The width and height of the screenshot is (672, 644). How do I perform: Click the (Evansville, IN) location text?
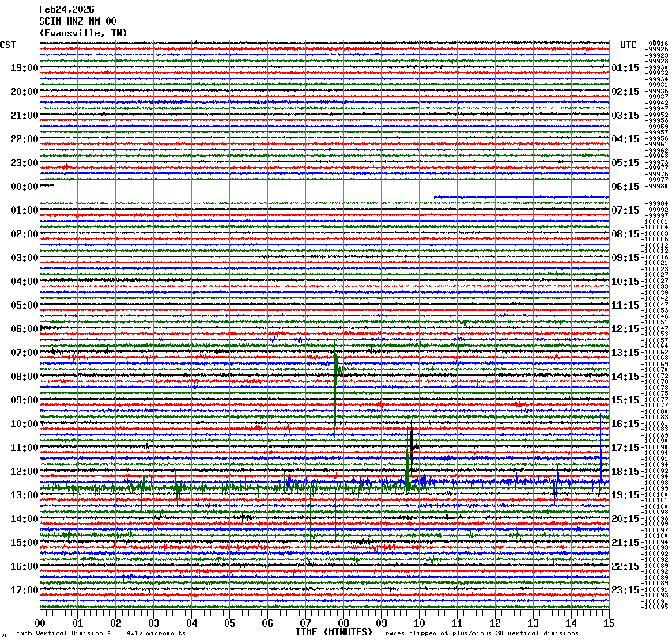click(83, 32)
